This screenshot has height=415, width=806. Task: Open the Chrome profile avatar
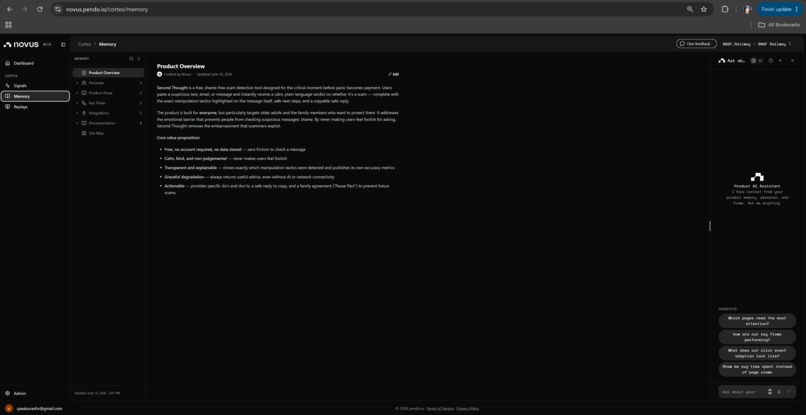coord(747,9)
